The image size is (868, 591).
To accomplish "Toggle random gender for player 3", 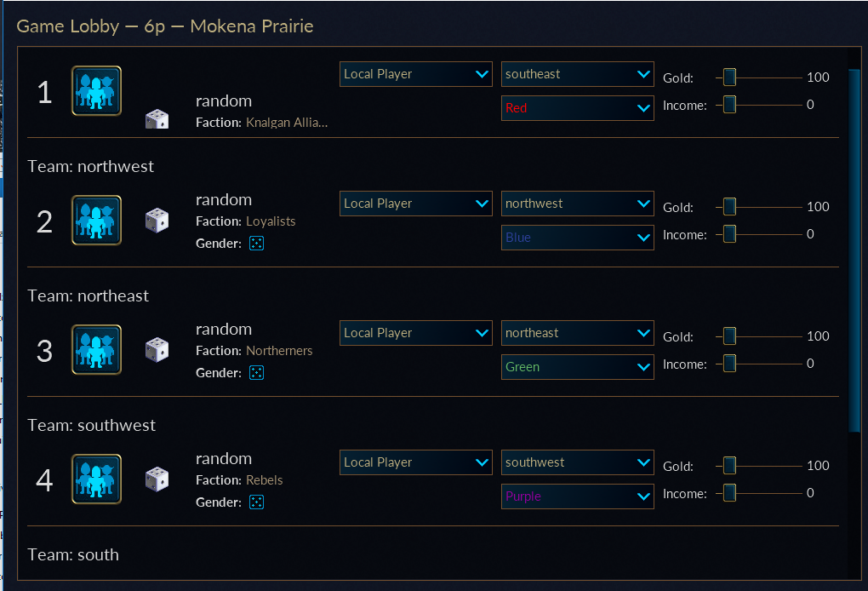I will point(256,373).
